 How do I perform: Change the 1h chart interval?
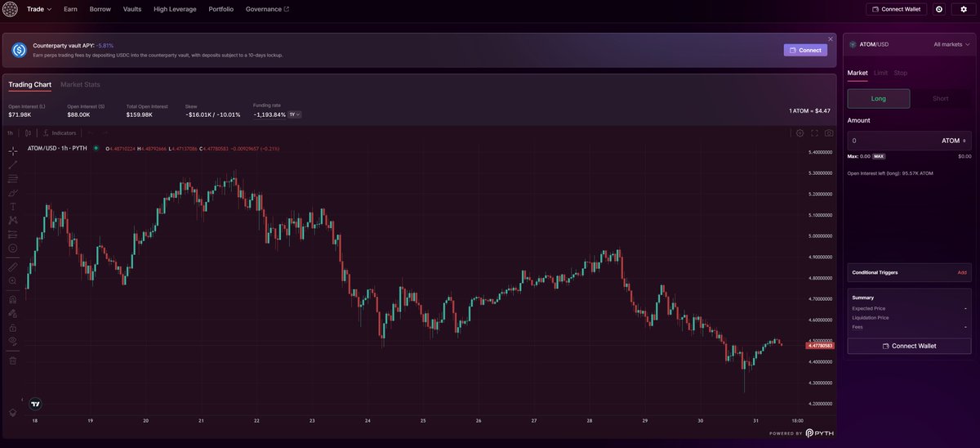(x=11, y=132)
